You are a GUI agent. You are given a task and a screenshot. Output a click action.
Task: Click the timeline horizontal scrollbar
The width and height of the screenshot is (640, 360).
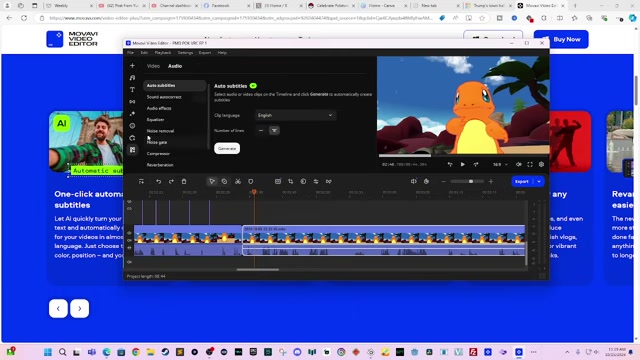pos(258,269)
